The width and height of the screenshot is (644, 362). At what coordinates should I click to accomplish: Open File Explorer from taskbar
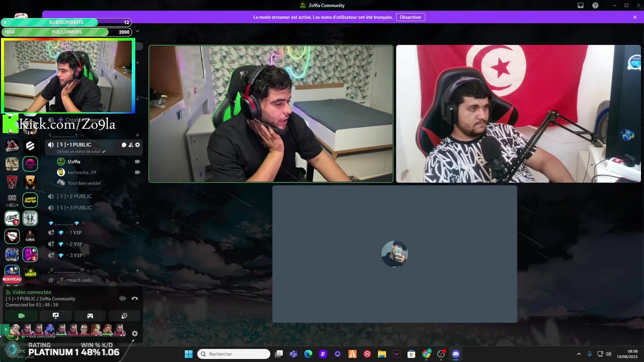382,354
